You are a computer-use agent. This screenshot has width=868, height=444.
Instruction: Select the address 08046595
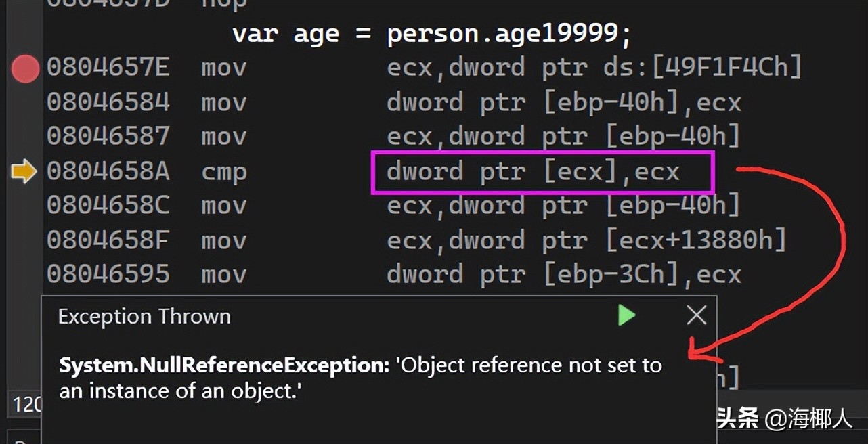pyautogui.click(x=108, y=274)
